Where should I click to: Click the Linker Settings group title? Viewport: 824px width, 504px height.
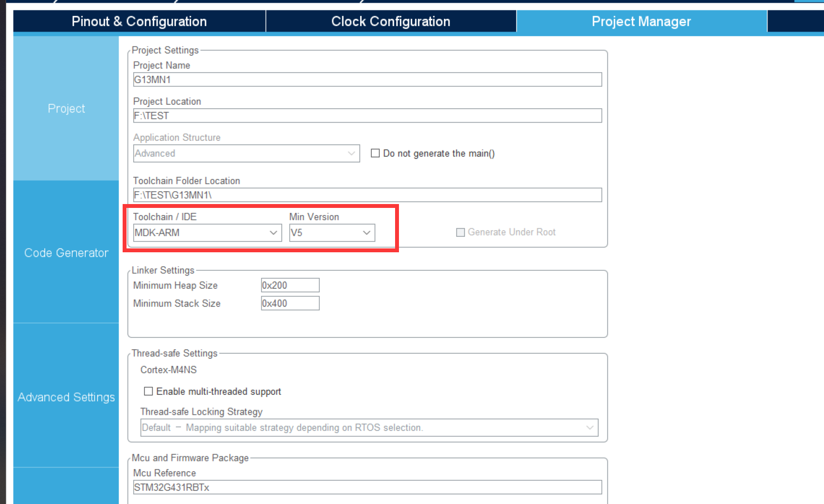coord(163,270)
